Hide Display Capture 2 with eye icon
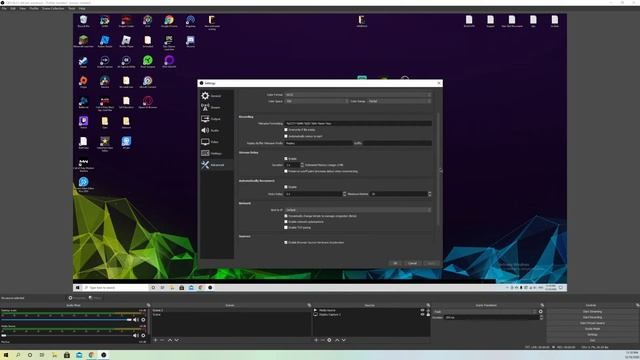Viewport: 640px width, 360px height. (422, 314)
